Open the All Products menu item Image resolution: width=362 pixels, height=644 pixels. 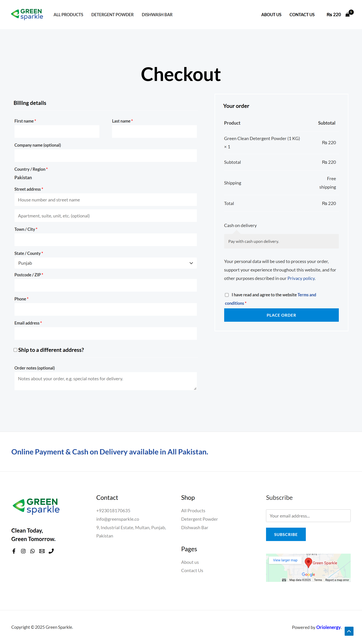[x=68, y=15]
